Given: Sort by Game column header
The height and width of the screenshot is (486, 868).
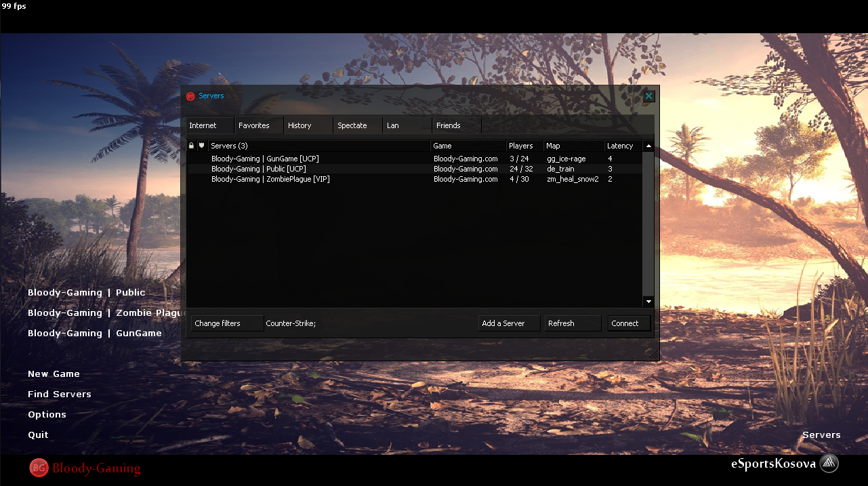Looking at the screenshot, I should 468,146.
